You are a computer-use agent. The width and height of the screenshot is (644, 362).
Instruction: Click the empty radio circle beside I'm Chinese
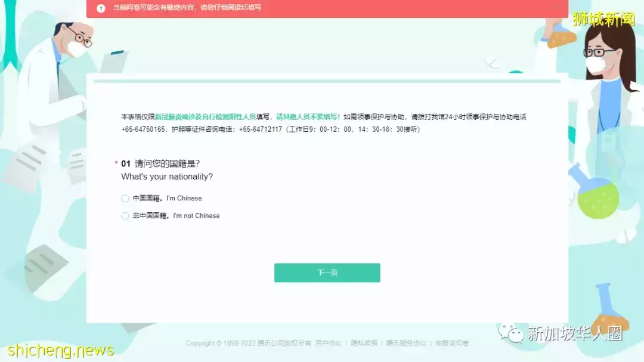point(125,198)
